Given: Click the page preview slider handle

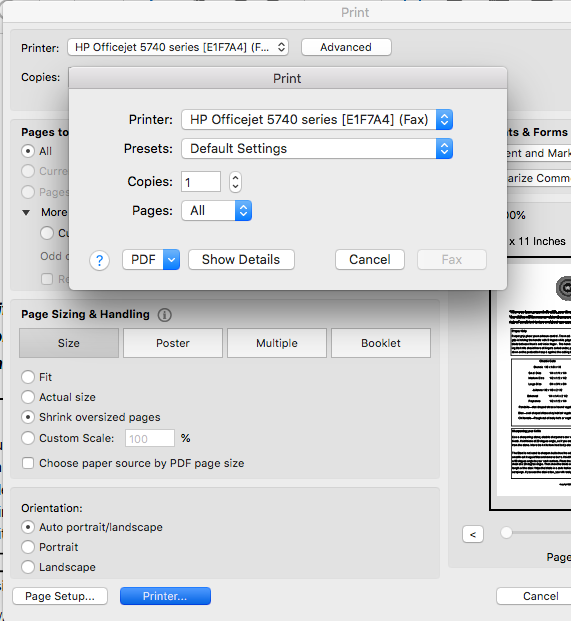Looking at the screenshot, I should tap(506, 533).
